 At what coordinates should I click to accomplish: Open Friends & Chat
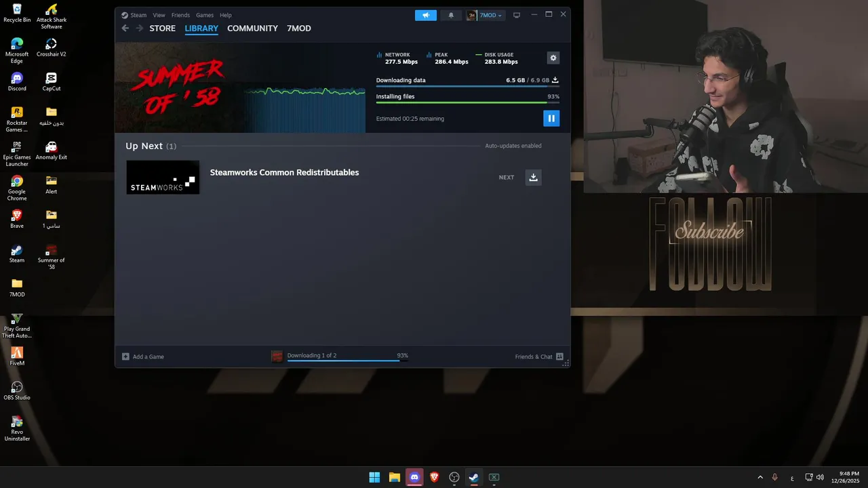pos(539,357)
